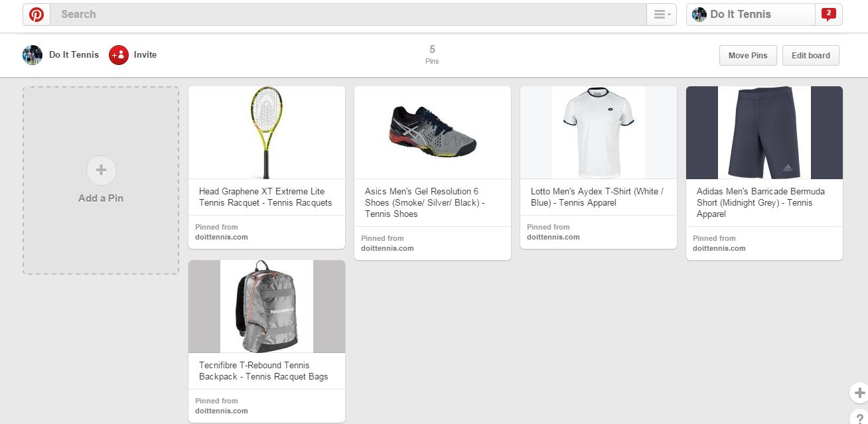Open the Head Graphene racquet pin image
This screenshot has height=424, width=868.
[267, 133]
